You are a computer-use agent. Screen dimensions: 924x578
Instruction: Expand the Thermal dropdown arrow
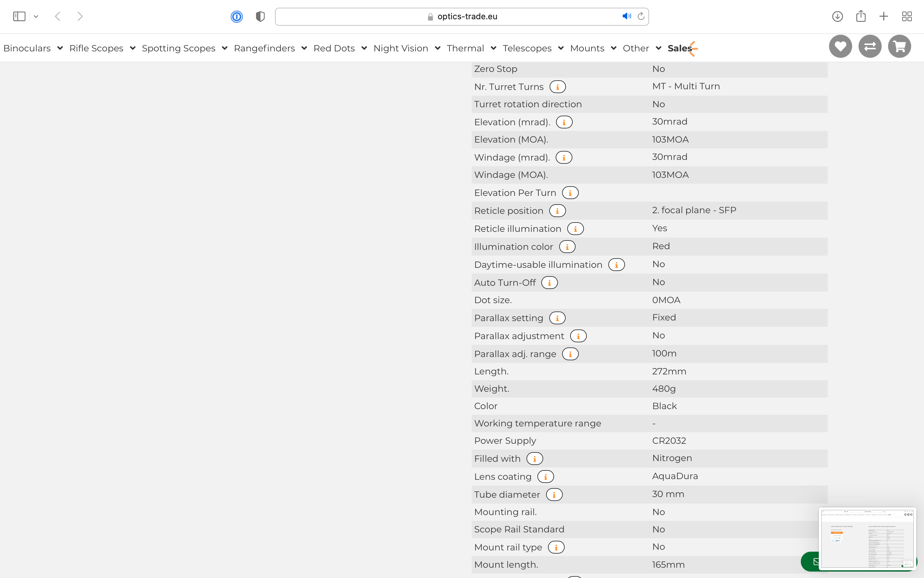493,48
